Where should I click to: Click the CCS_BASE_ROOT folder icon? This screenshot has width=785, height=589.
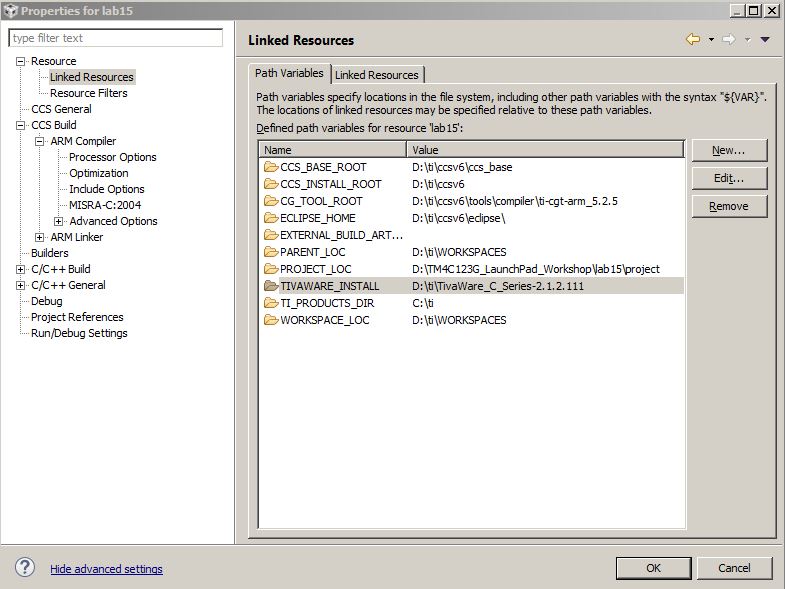[271, 166]
